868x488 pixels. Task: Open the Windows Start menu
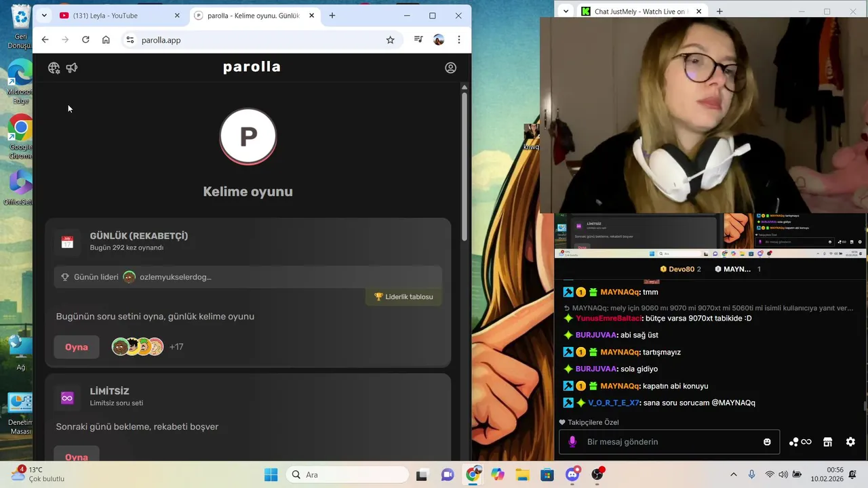pyautogui.click(x=271, y=474)
